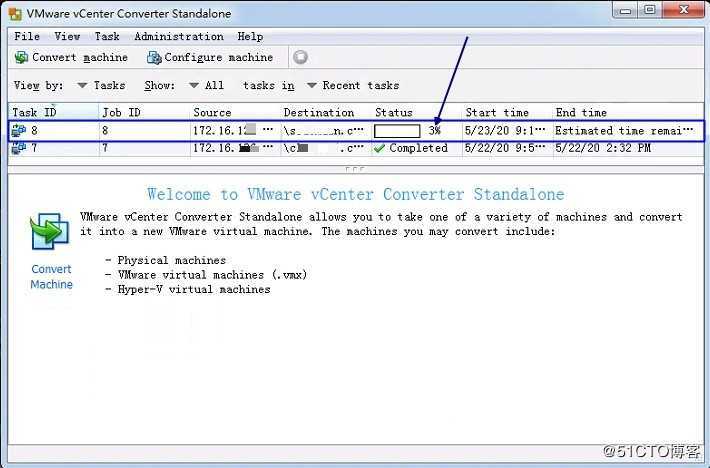Click the large Convert Machine icon in welcome pane

pyautogui.click(x=50, y=232)
